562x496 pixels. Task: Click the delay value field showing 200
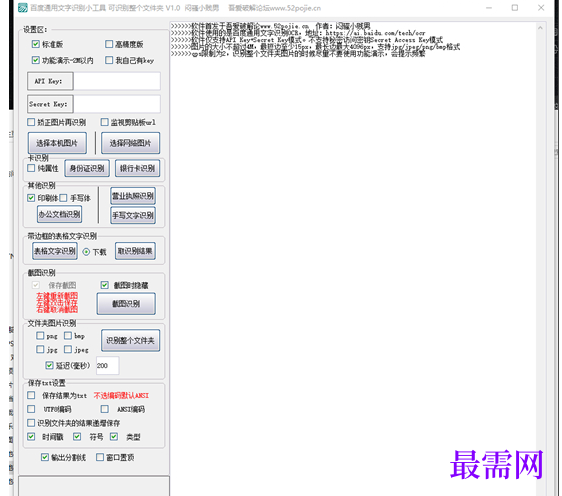tap(108, 366)
